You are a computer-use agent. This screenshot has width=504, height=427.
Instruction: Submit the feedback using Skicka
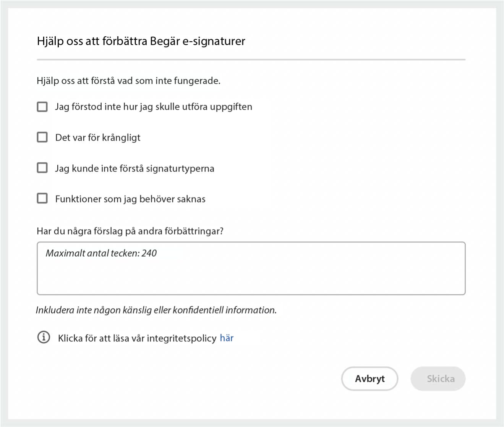tap(438, 378)
